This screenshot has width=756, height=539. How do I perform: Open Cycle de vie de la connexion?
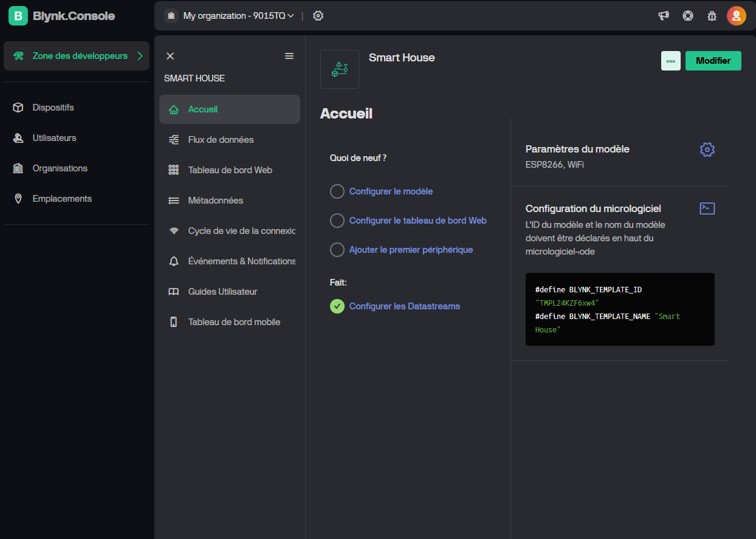point(230,231)
